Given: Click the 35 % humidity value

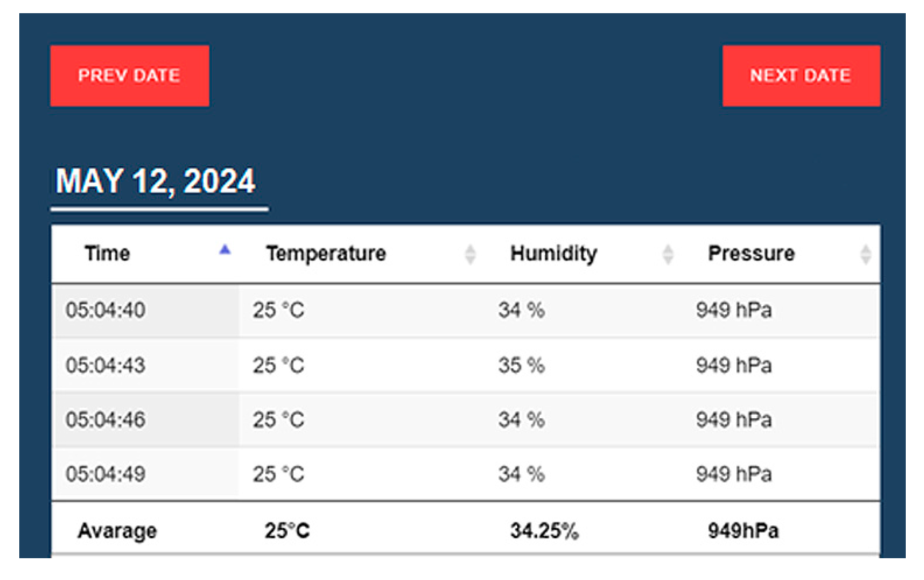Looking at the screenshot, I should (x=521, y=366).
